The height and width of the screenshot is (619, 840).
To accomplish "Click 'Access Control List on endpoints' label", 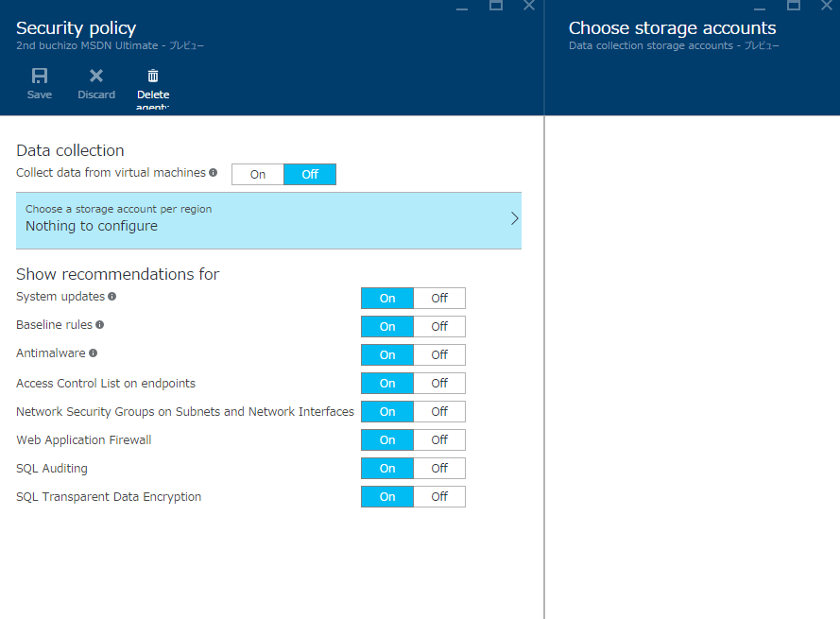I will [106, 383].
